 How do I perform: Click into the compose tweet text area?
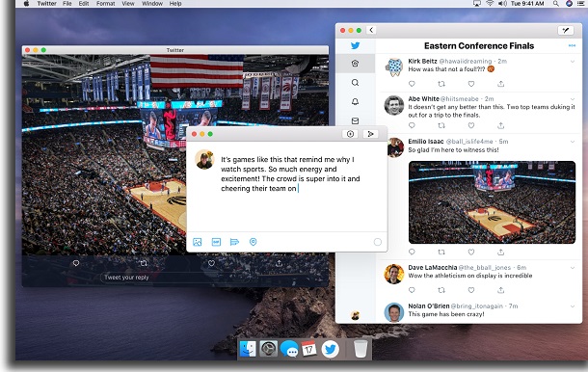tap(290, 174)
